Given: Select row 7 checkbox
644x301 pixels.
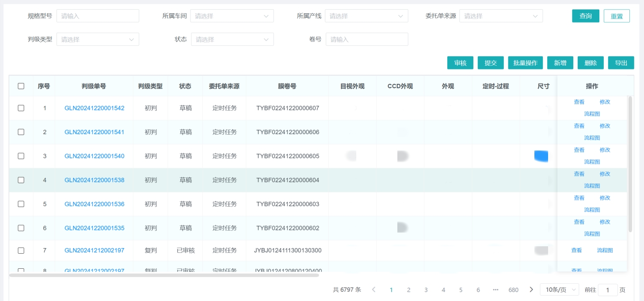Looking at the screenshot, I should click(x=21, y=250).
